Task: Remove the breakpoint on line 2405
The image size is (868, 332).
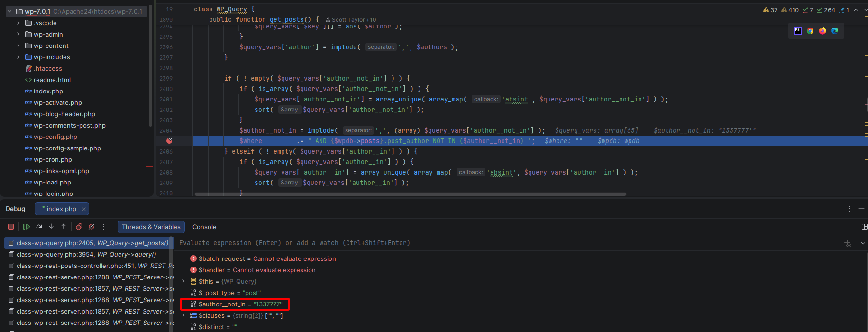Action: click(x=169, y=141)
